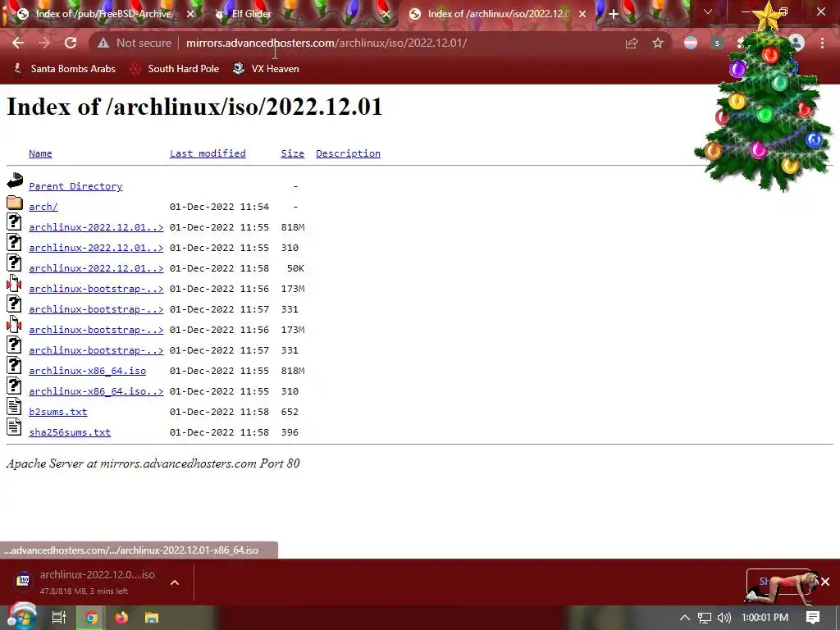Close the downloads bar
Screen dimensions: 840x630
(825, 582)
